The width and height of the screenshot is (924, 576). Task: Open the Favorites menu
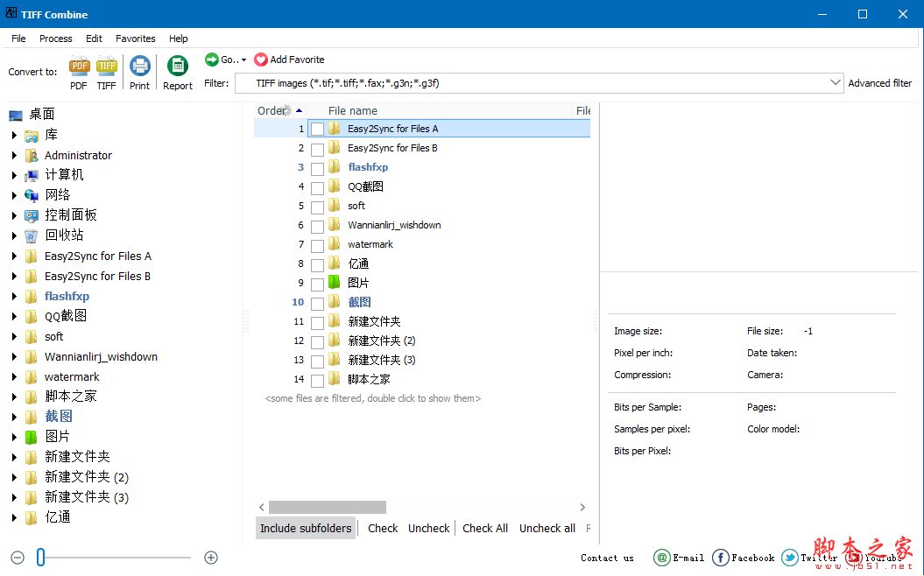135,39
